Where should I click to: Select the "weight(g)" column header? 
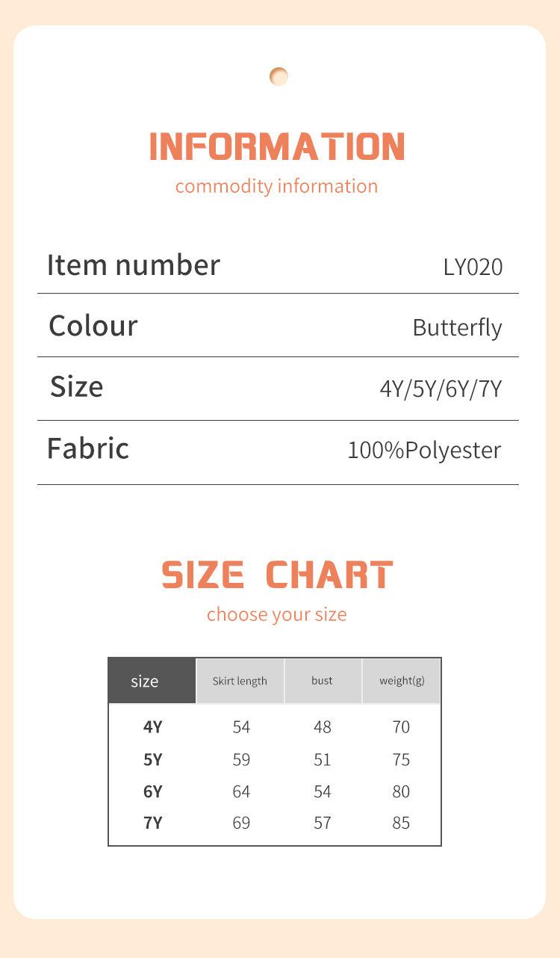tap(402, 681)
